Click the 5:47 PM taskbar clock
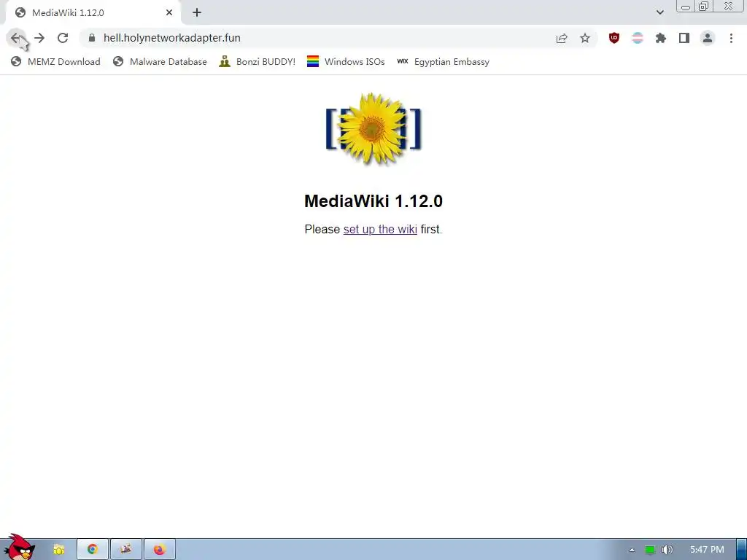The height and width of the screenshot is (560, 747). (707, 550)
